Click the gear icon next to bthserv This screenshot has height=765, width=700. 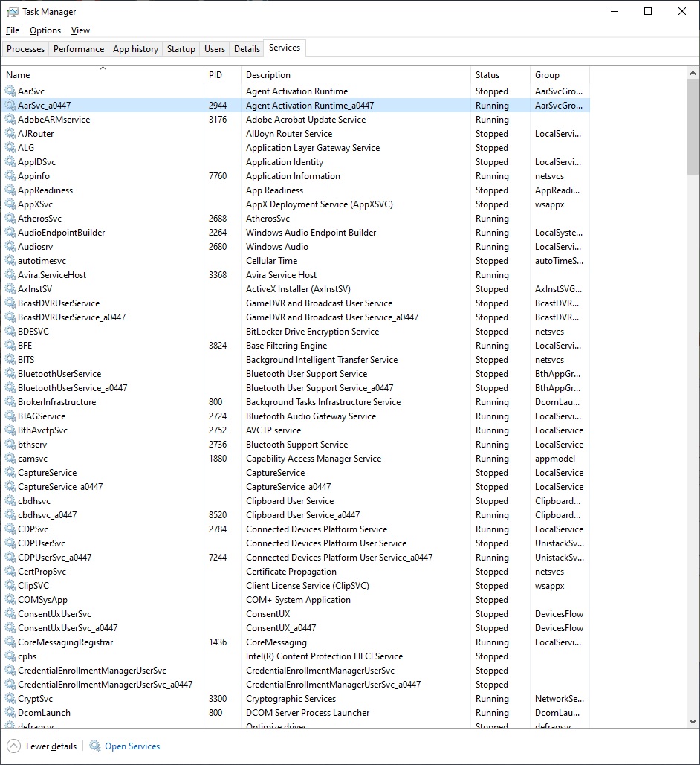[10, 445]
